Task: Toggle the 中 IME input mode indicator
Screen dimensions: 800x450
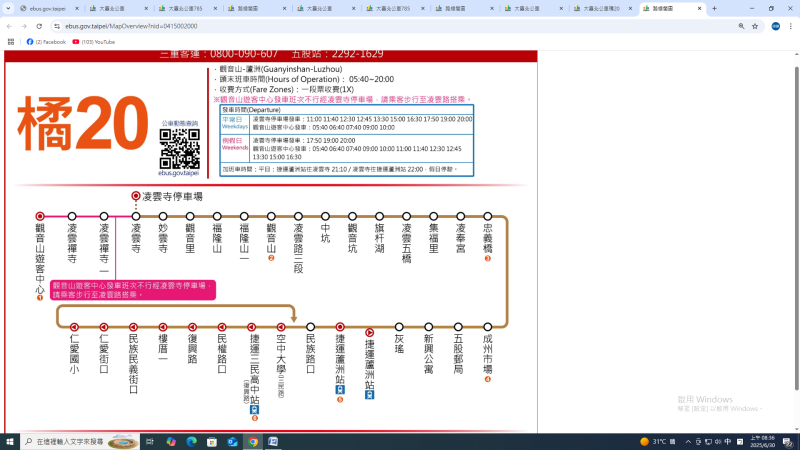Action: (728, 442)
